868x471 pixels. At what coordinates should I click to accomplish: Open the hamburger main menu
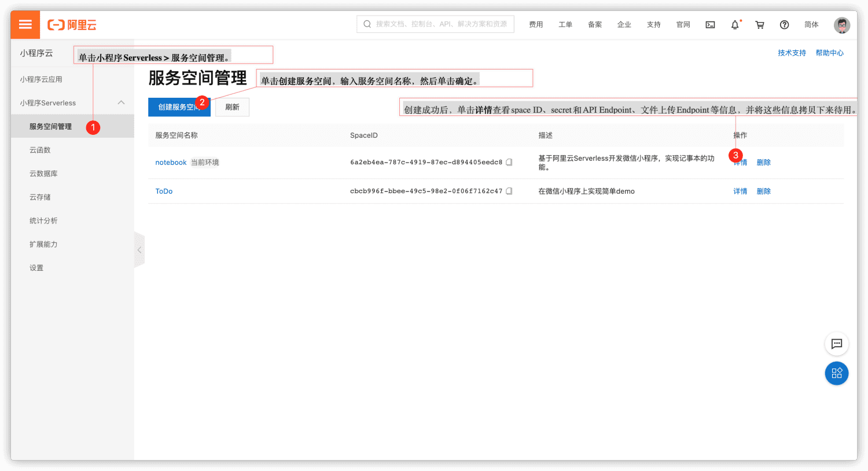tap(25, 25)
